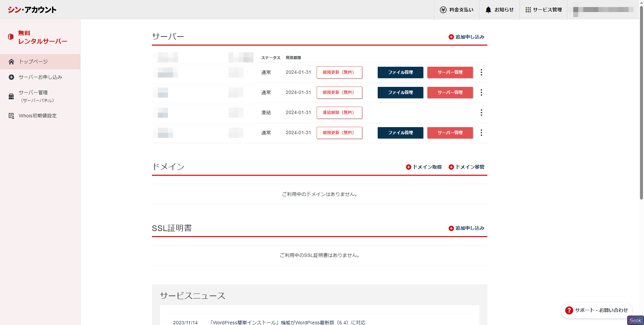Click 追加申し込み in SSL証明書 section
Viewport: 644px width, 325px height.
(467, 228)
